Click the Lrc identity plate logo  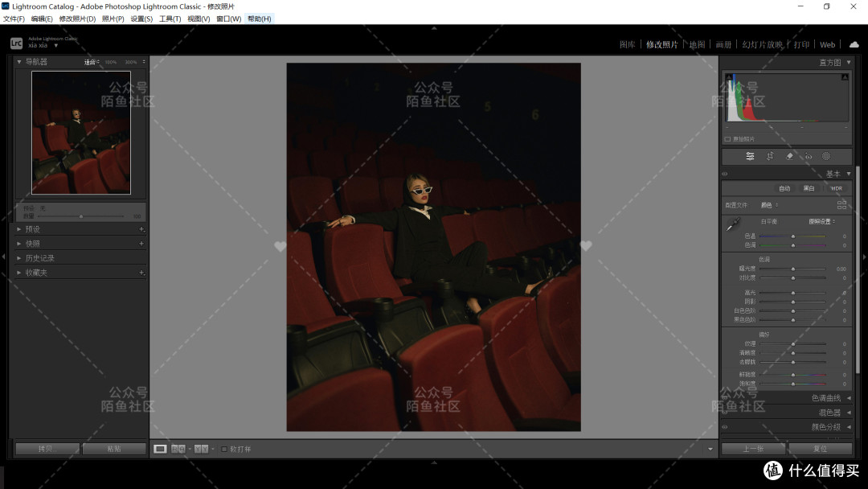16,43
